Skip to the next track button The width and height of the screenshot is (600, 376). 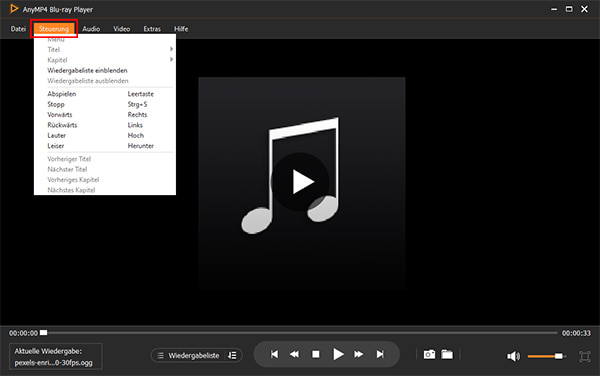point(380,355)
